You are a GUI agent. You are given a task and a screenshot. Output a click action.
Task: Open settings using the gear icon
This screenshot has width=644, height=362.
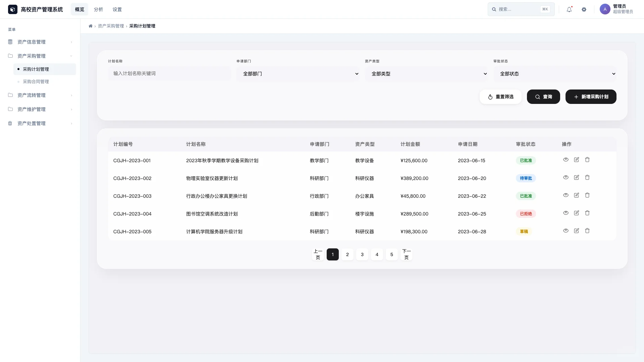pos(584,9)
